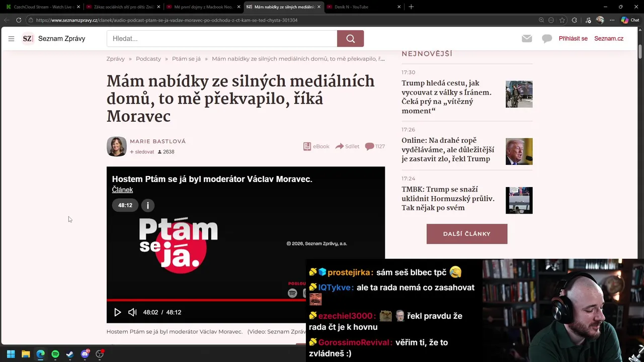Mute the video player volume
This screenshot has width=644, height=362.
[132, 312]
